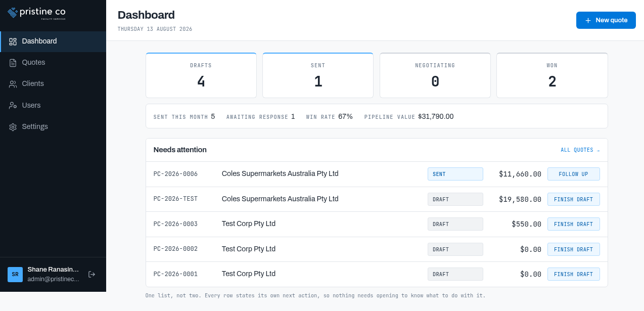644x311 pixels.
Task: Click the Pristine Co logo
Action: point(36,13)
